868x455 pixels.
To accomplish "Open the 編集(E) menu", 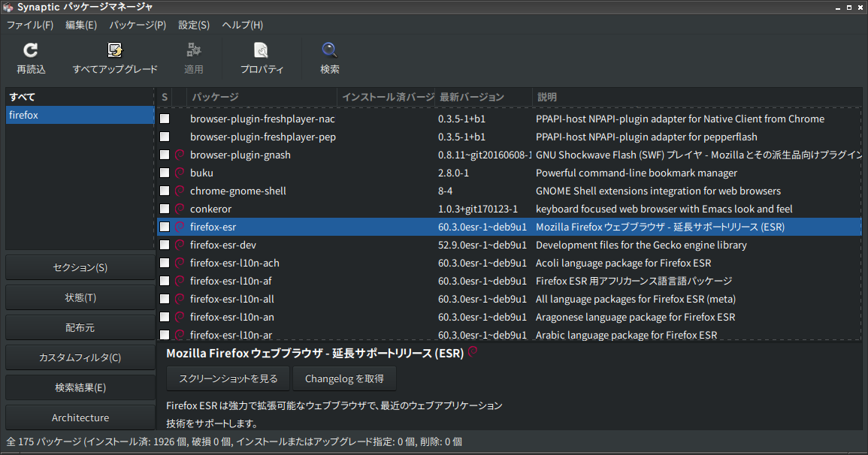I will pyautogui.click(x=81, y=25).
